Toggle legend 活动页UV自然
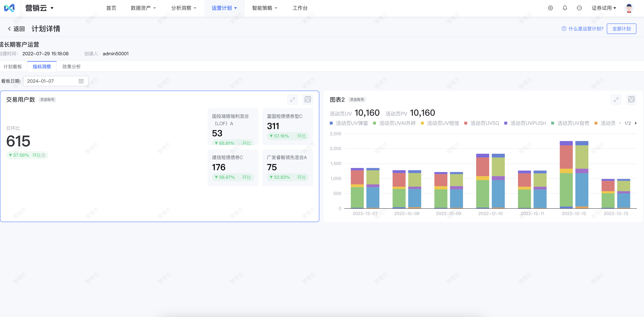Screen dimensions: 644x317 [x=570, y=123]
